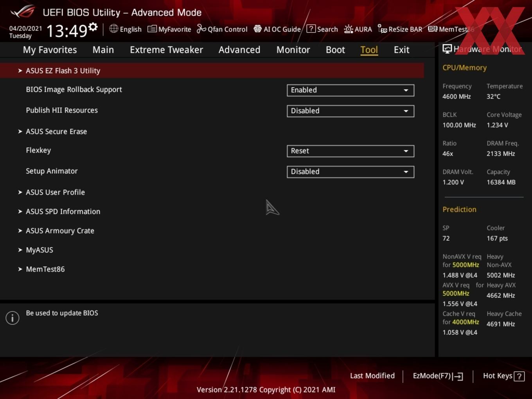Screen dimensions: 532x399
Task: Click the 5002 MHz Heavy Non-AVX value
Action: 501,275
